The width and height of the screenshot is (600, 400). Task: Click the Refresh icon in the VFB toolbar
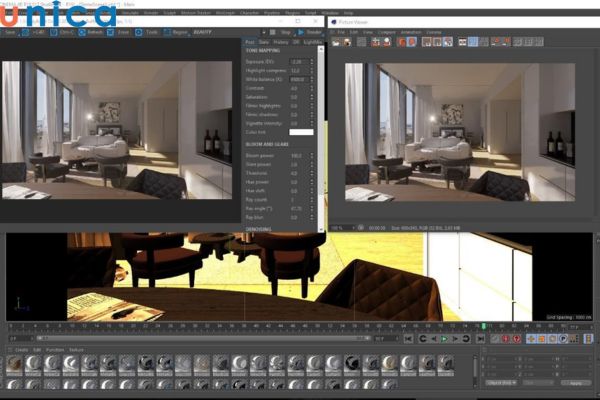pos(92,32)
